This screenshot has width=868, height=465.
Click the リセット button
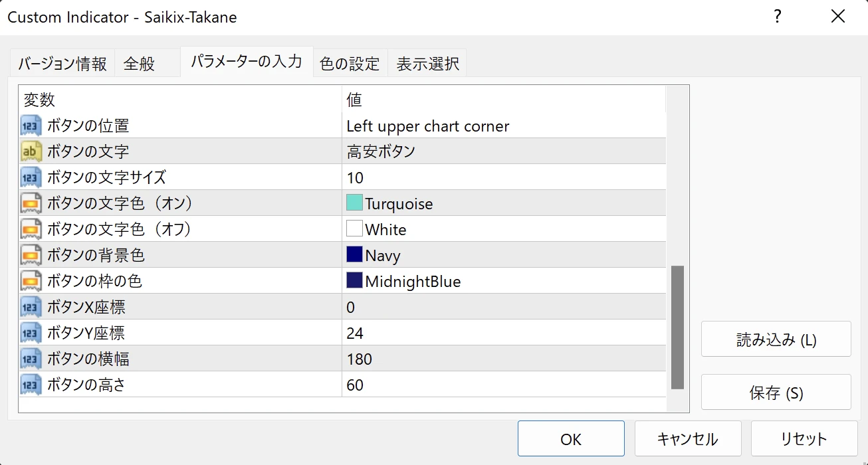coord(804,439)
